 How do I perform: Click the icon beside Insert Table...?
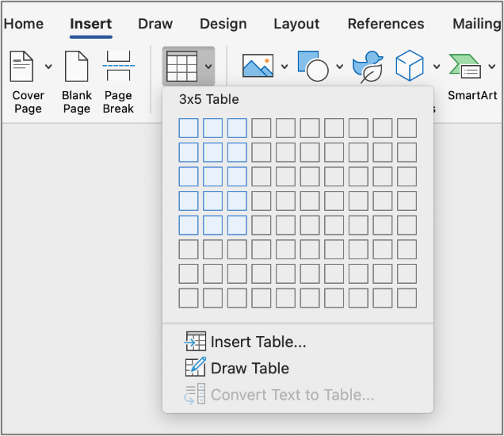click(195, 341)
